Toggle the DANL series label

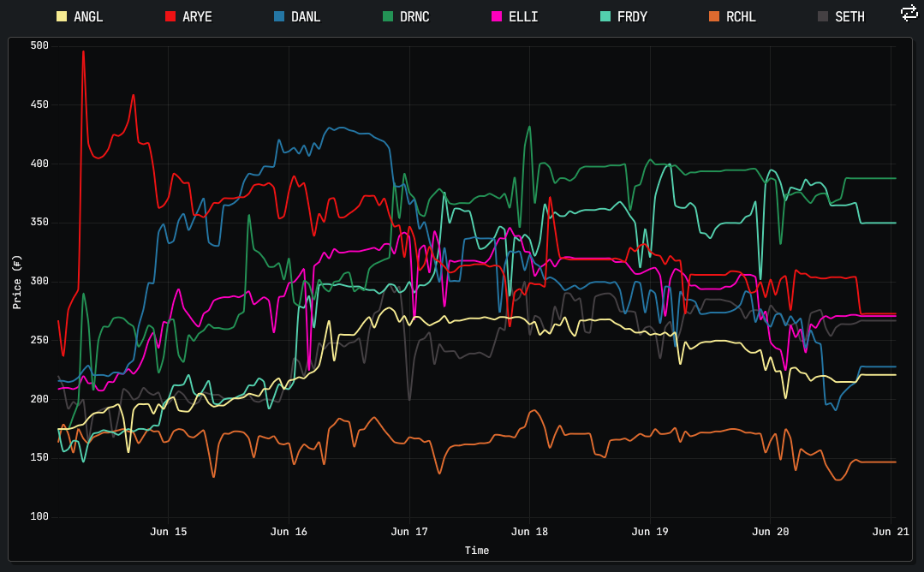click(x=306, y=16)
